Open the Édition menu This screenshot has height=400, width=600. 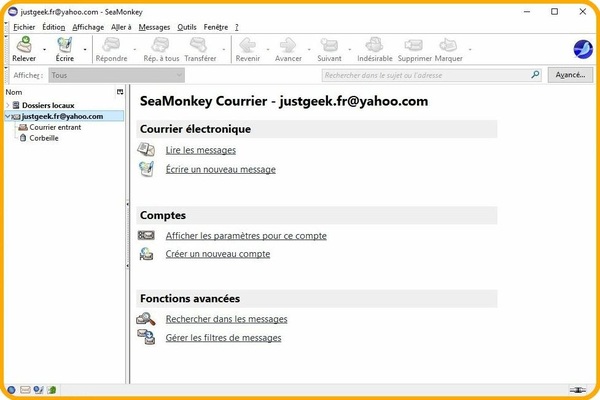pyautogui.click(x=54, y=27)
